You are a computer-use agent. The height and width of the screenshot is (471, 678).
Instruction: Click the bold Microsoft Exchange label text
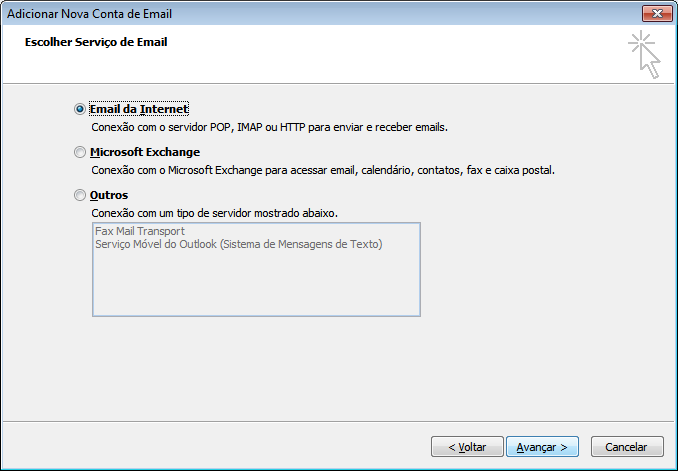click(x=145, y=152)
